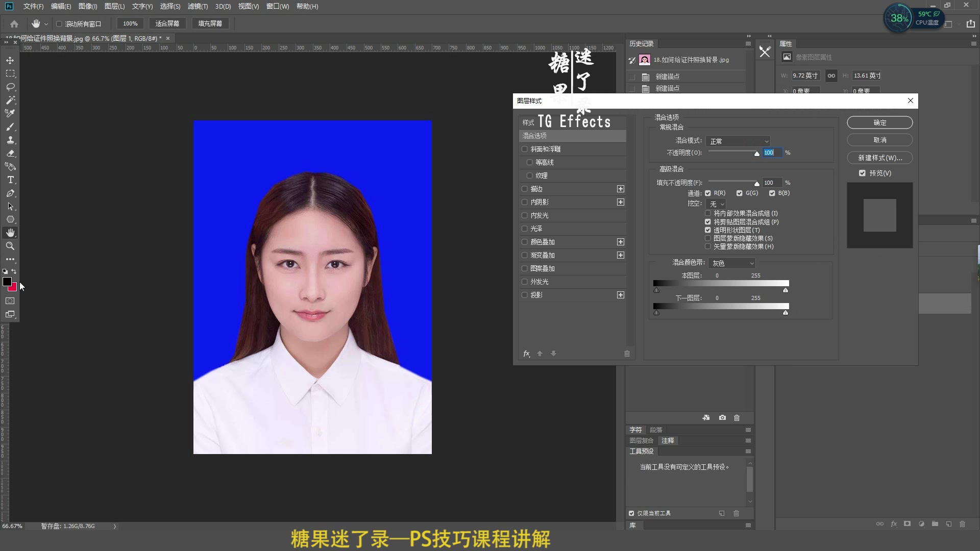Screen dimensions: 980x551
Task: Click the share icon at top right
Action: coord(970,23)
